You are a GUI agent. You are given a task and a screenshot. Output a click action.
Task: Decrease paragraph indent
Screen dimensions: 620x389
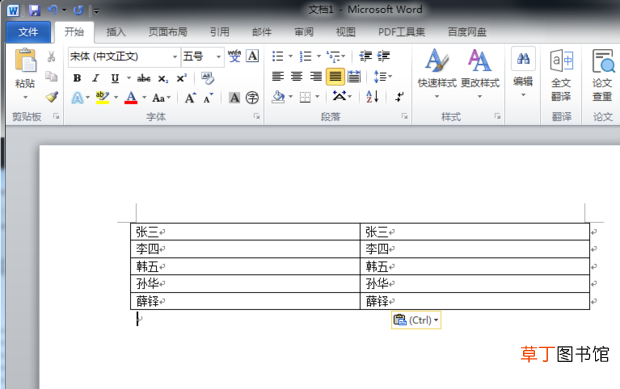365,56
